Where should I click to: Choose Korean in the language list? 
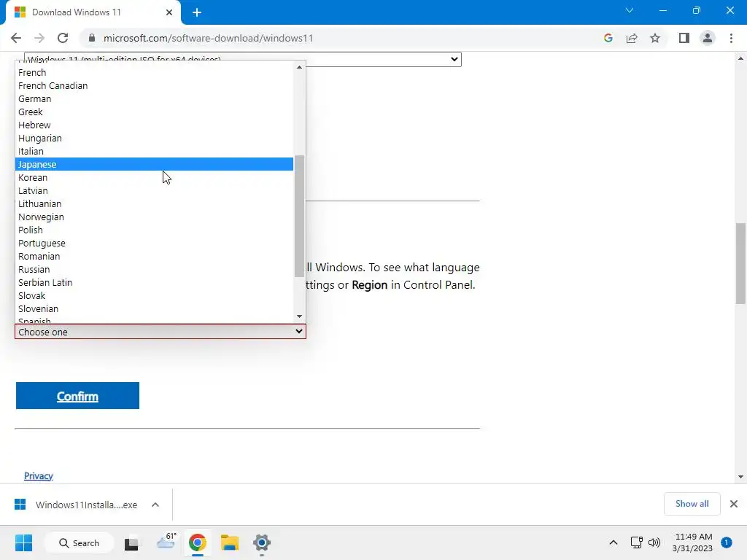point(155,178)
